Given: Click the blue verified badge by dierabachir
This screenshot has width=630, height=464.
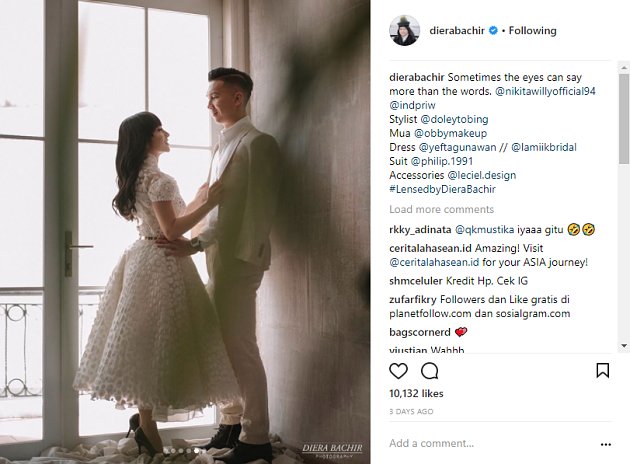Looking at the screenshot, I should (x=493, y=31).
